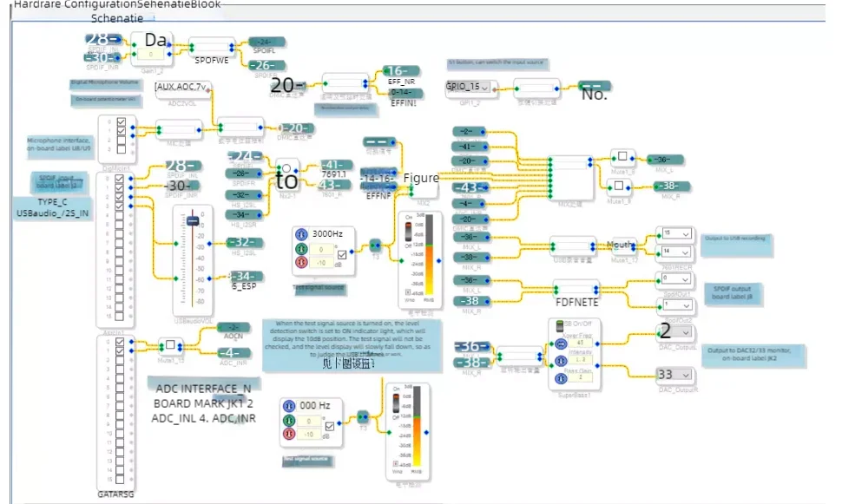Toggle channel 0 checkbox in GATARSG input block

120,342
